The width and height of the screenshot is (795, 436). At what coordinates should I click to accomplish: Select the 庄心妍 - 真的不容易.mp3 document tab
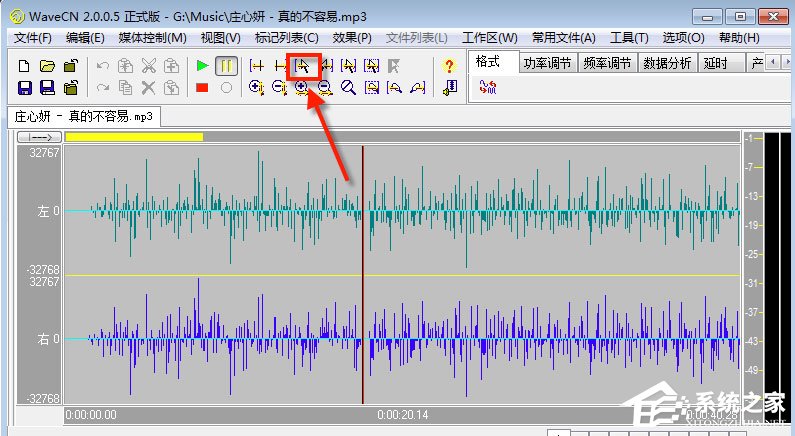[84, 116]
